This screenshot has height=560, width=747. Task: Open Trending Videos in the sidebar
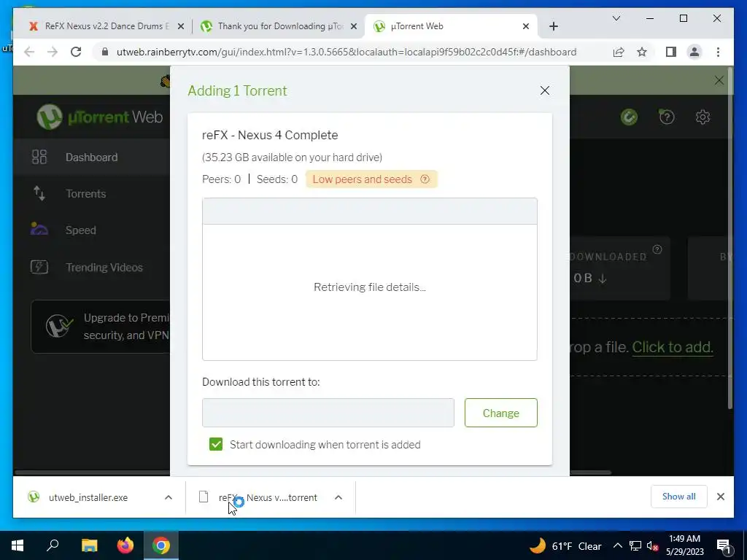pos(91,267)
